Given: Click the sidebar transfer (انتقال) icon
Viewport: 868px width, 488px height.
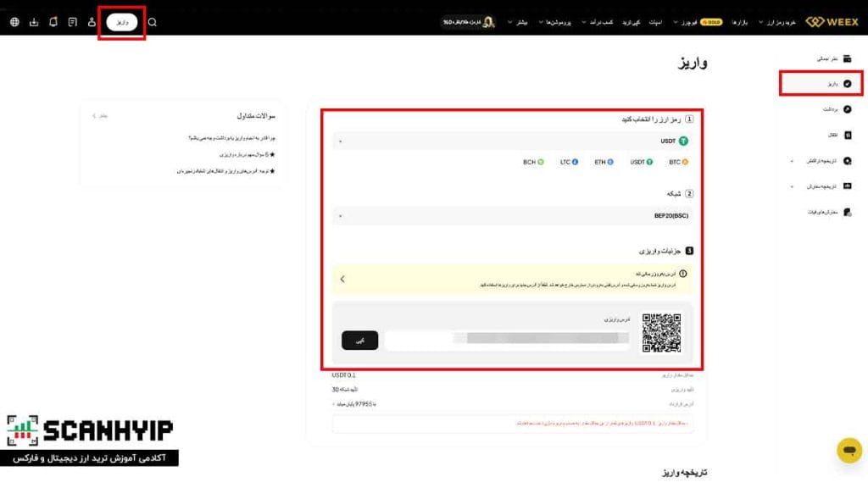Looking at the screenshot, I should (847, 135).
